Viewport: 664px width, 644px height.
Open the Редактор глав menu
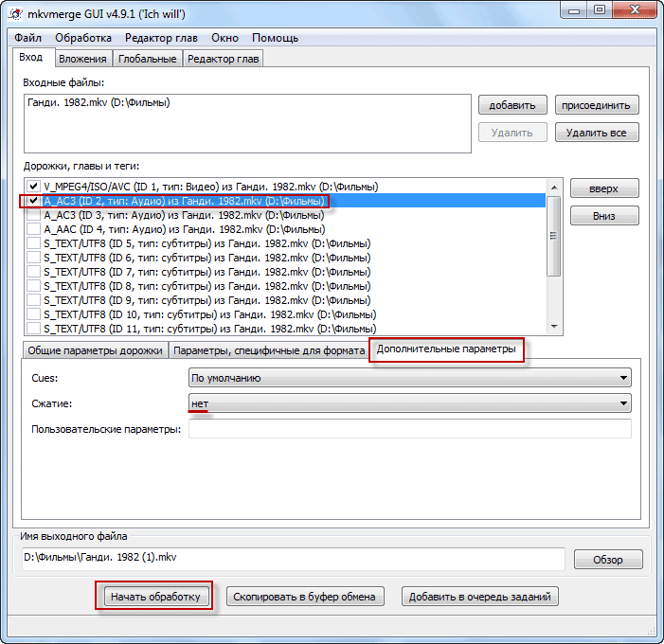(161, 38)
